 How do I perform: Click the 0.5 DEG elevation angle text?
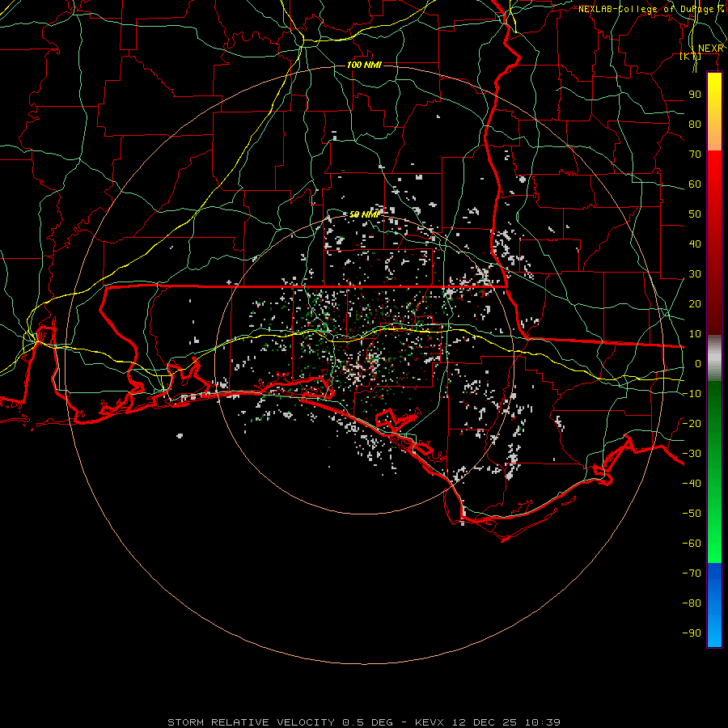368,722
